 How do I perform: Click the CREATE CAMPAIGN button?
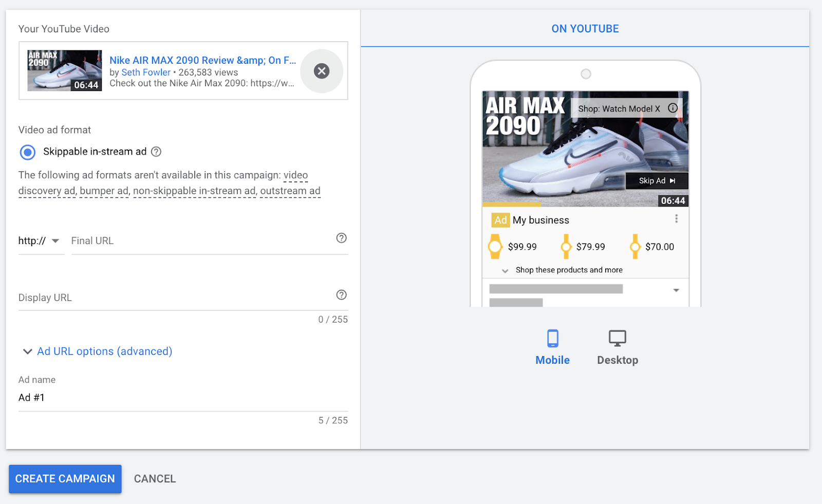pos(65,479)
